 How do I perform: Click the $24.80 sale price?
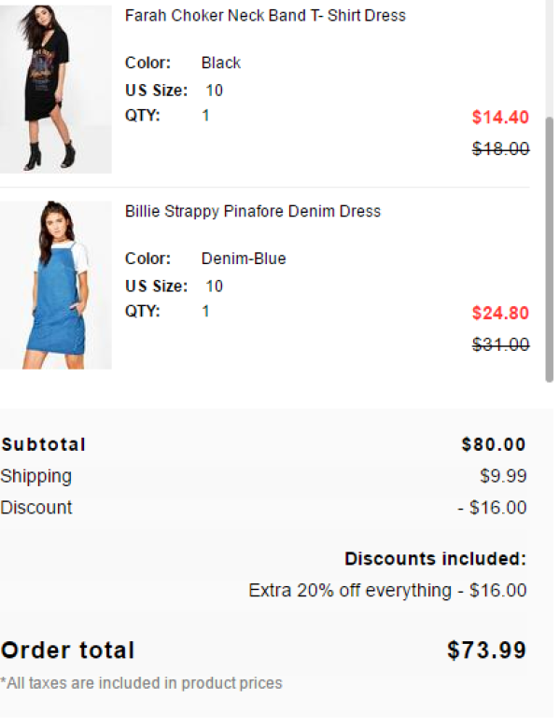tap(500, 313)
